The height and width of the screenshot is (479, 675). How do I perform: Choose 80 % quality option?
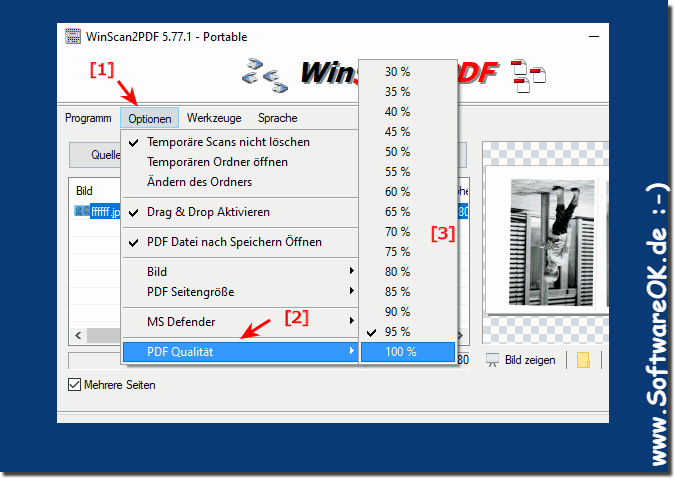[x=408, y=272]
